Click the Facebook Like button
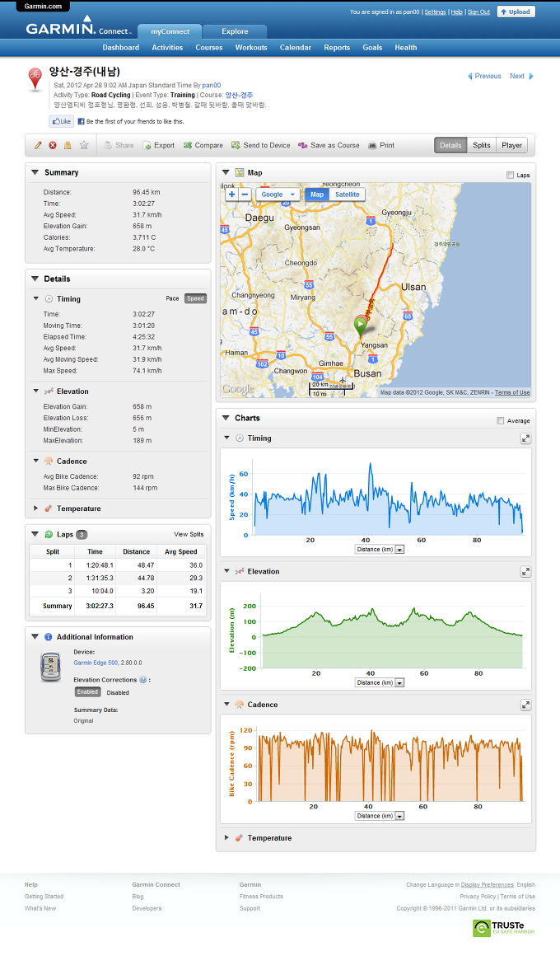The image size is (560, 956). [x=62, y=121]
